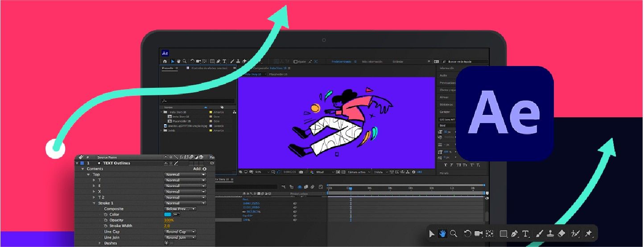Select the Type tool in the enlarged floating toolbar
644x247 pixels.
click(x=526, y=233)
